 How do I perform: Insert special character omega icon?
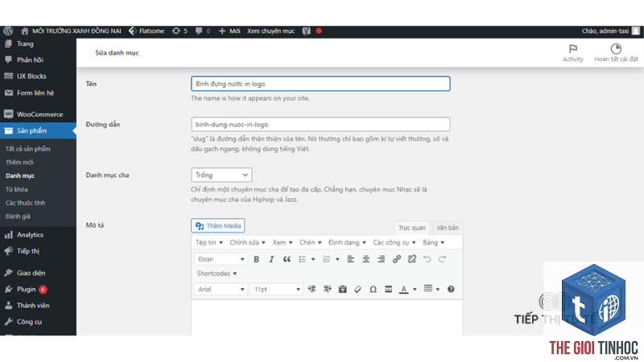coord(373,290)
